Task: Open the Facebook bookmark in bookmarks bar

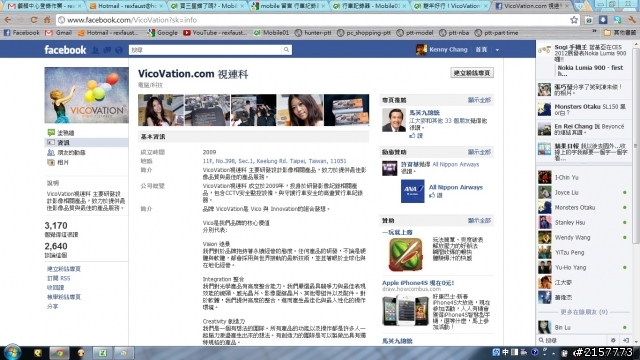Action: 22,33
